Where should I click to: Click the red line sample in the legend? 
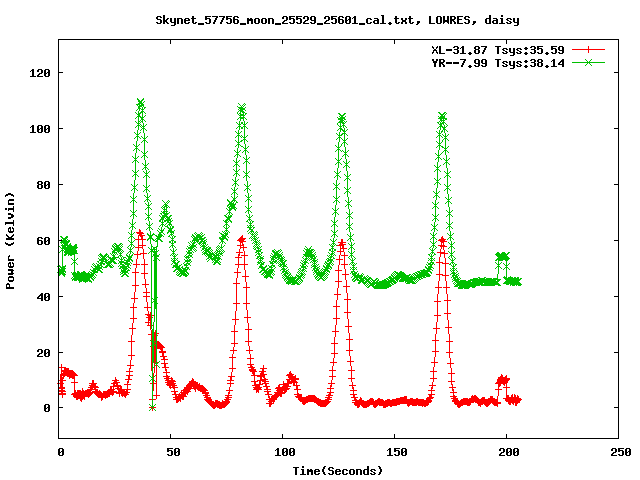coord(588,50)
